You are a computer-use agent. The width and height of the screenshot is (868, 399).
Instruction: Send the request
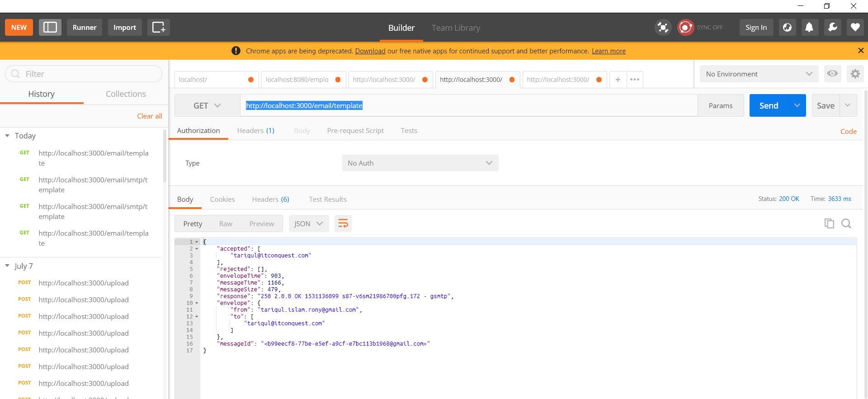769,105
